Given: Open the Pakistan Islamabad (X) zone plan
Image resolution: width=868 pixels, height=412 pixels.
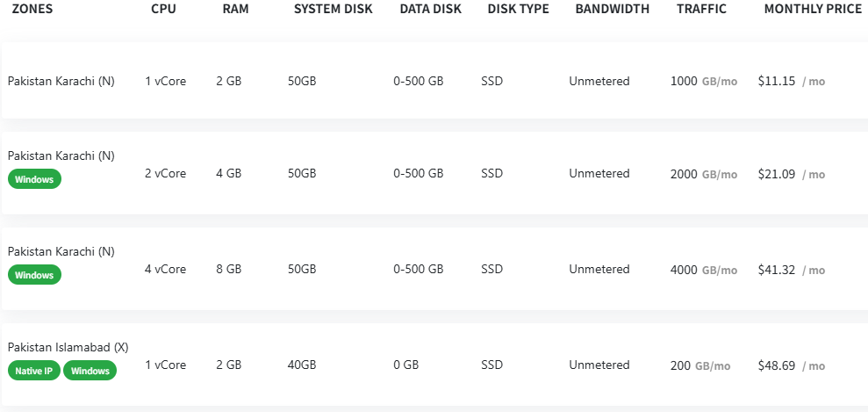Looking at the screenshot, I should pyautogui.click(x=68, y=347).
